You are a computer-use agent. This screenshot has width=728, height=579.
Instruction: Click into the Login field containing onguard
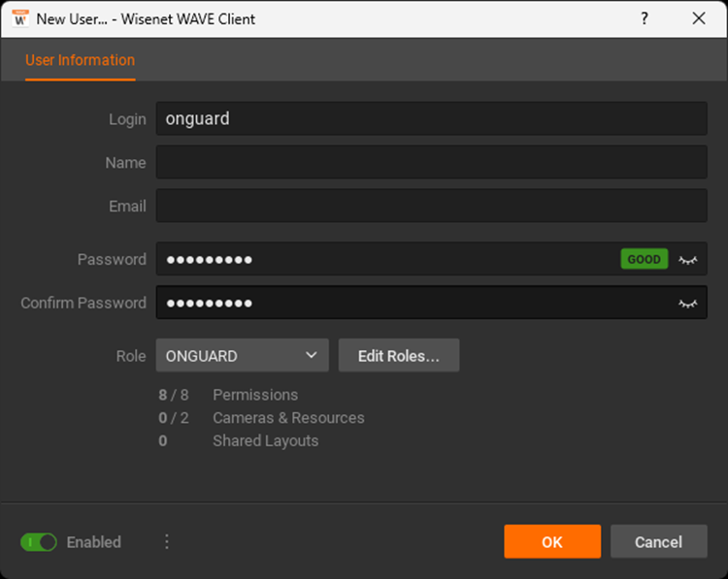[x=431, y=118]
